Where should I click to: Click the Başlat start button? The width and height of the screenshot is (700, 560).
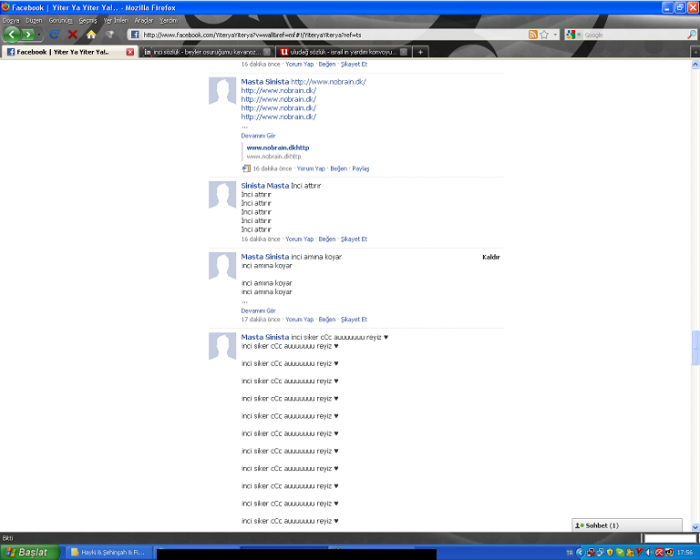(x=28, y=552)
